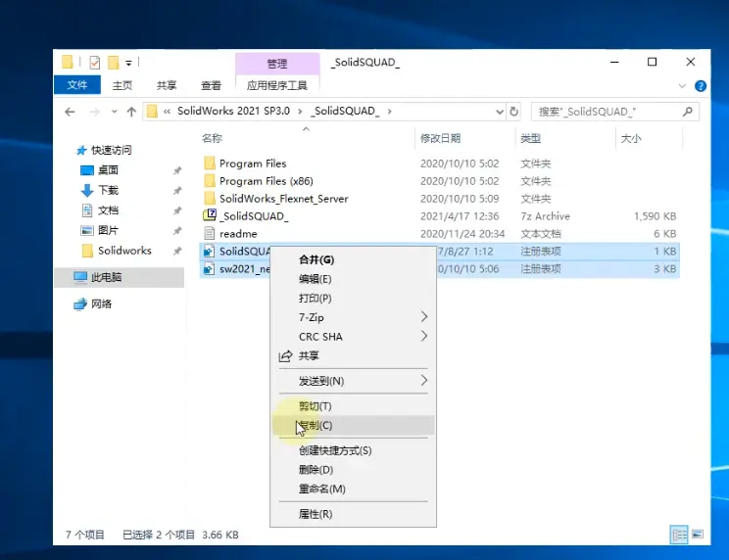The width and height of the screenshot is (729, 560).
Task: Select 此电脑 in the navigation pane
Action: [106, 277]
